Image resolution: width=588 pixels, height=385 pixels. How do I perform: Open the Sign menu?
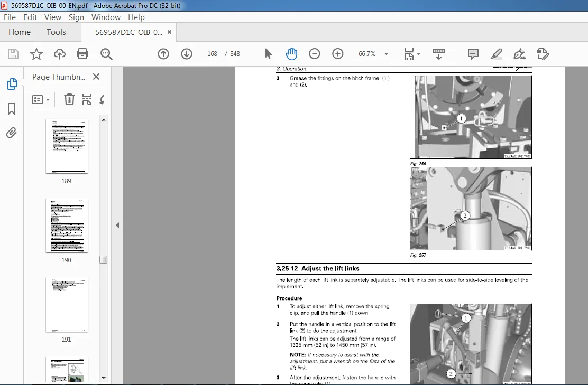[x=76, y=17]
